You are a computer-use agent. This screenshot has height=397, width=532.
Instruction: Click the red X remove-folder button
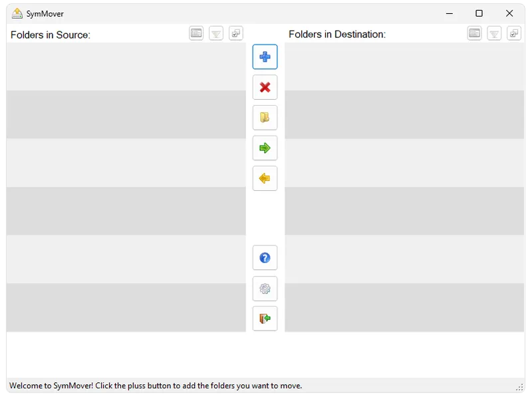point(265,87)
